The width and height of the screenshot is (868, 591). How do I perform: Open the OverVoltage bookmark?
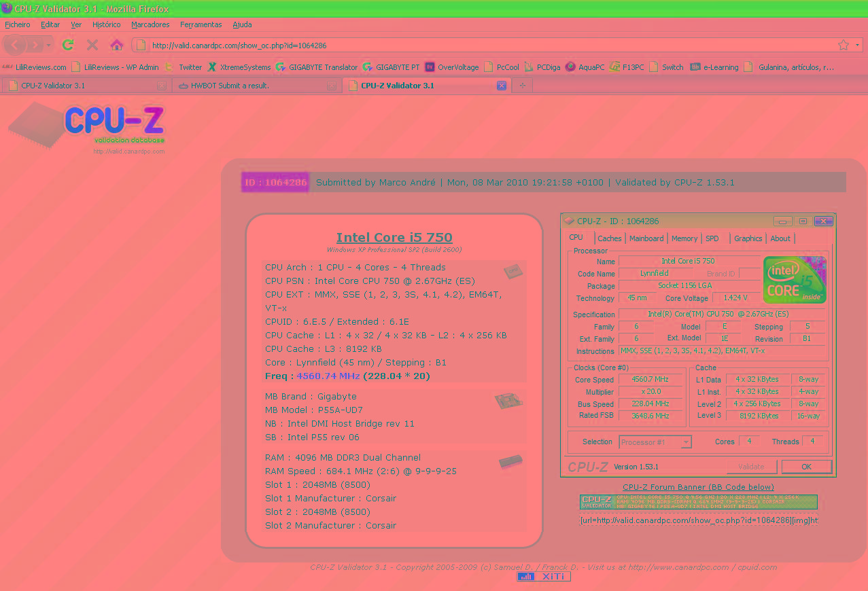click(x=452, y=67)
